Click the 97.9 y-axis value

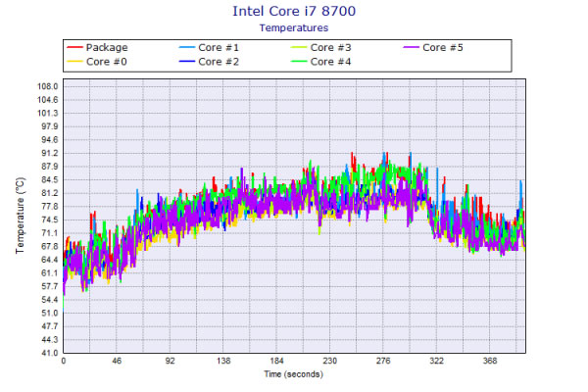point(50,126)
